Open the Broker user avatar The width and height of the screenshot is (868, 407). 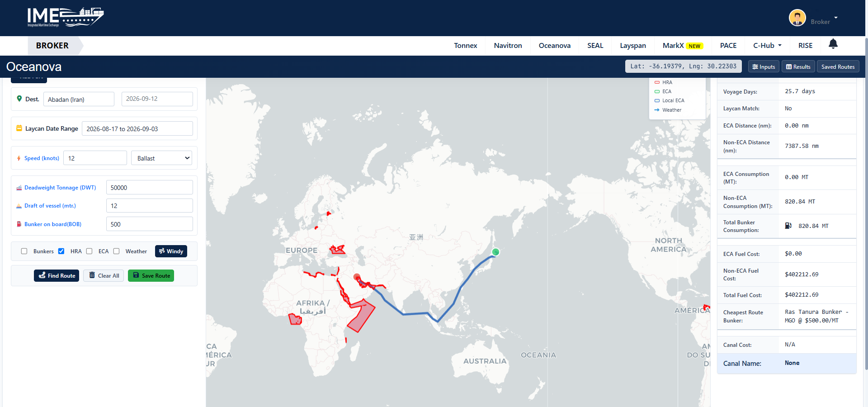click(x=797, y=18)
